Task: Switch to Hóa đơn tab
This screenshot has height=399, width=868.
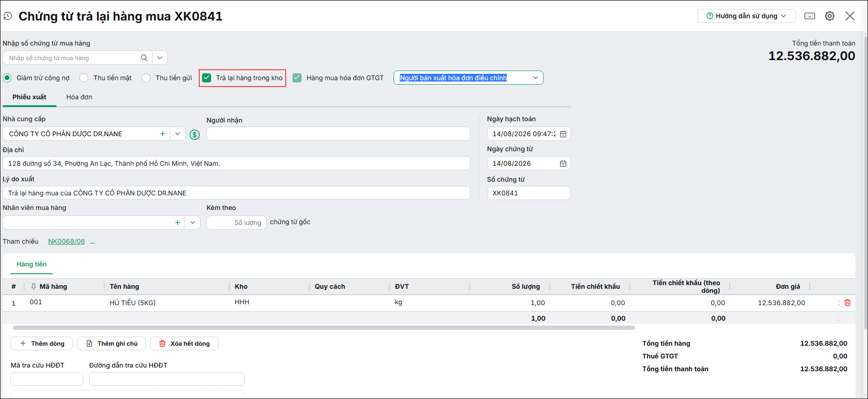Action: (79, 97)
